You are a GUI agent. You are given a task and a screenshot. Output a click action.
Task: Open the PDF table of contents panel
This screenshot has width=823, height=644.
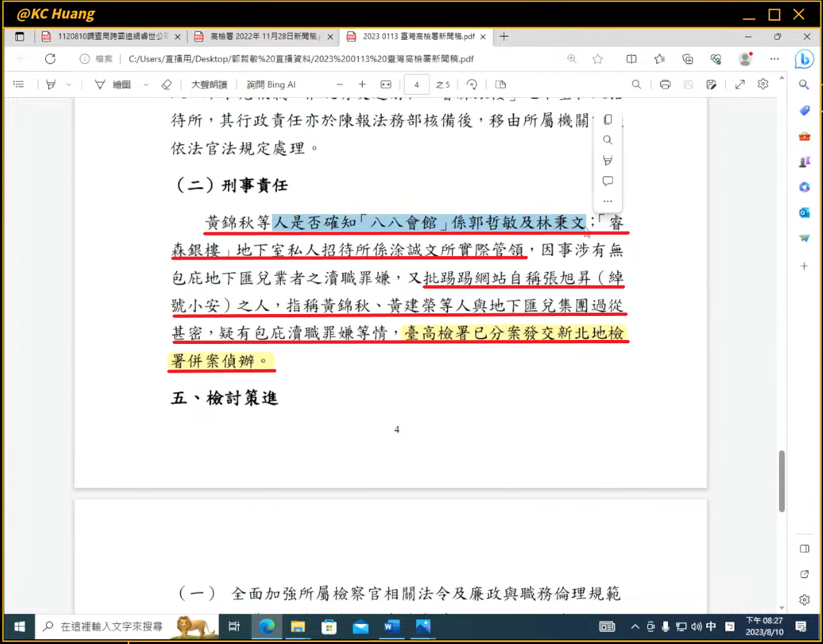[x=19, y=84]
